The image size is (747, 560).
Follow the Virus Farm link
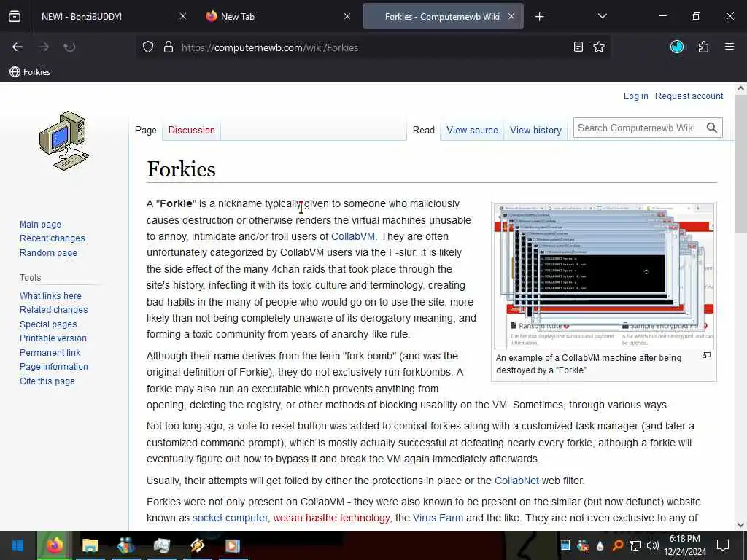(x=438, y=518)
